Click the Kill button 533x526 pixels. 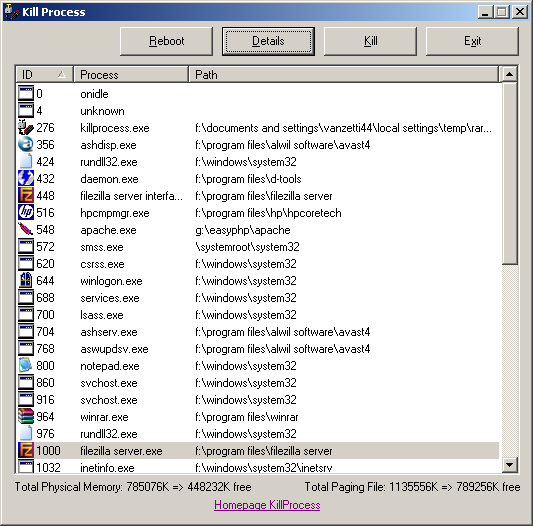click(370, 41)
